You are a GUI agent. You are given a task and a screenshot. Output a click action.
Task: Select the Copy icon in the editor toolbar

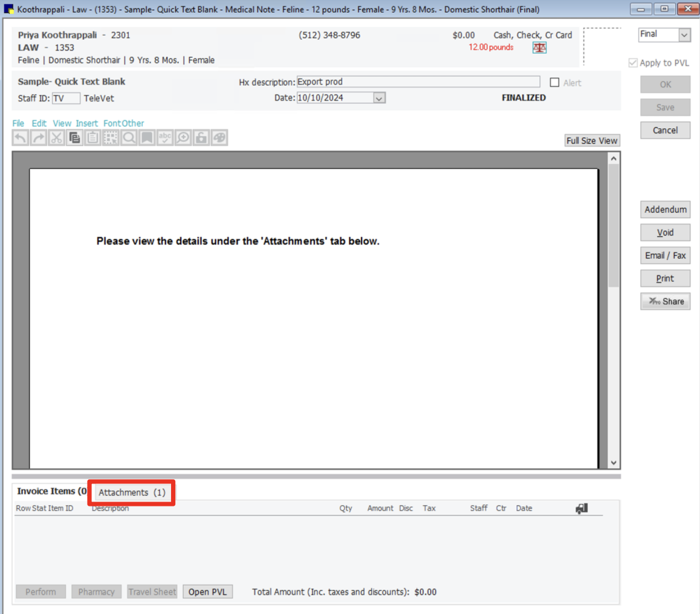(74, 137)
